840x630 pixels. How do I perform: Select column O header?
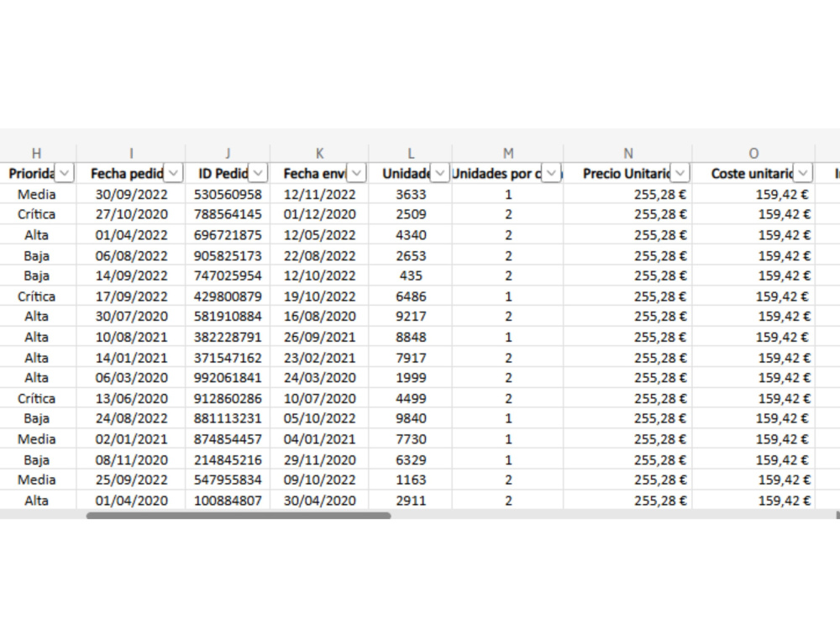(753, 153)
